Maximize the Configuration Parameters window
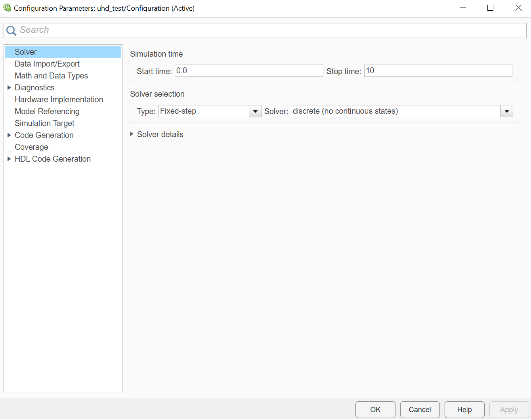The width and height of the screenshot is (531, 420). click(491, 8)
